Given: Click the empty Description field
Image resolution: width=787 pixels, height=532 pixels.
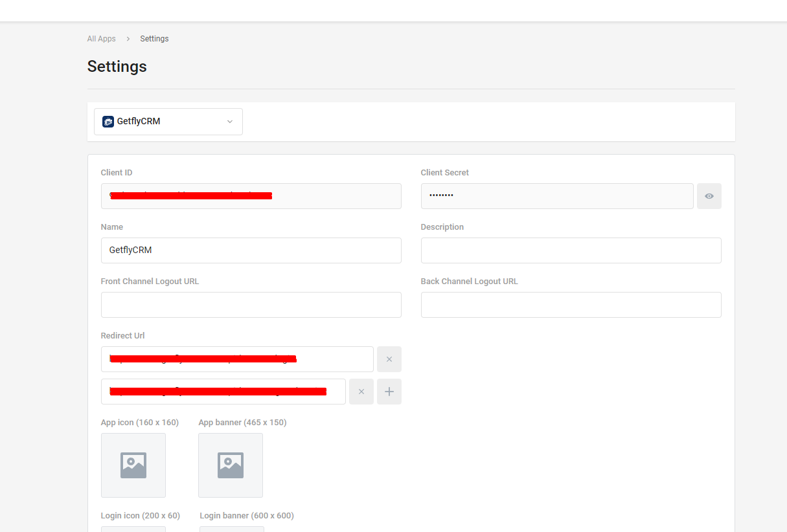Looking at the screenshot, I should point(571,250).
